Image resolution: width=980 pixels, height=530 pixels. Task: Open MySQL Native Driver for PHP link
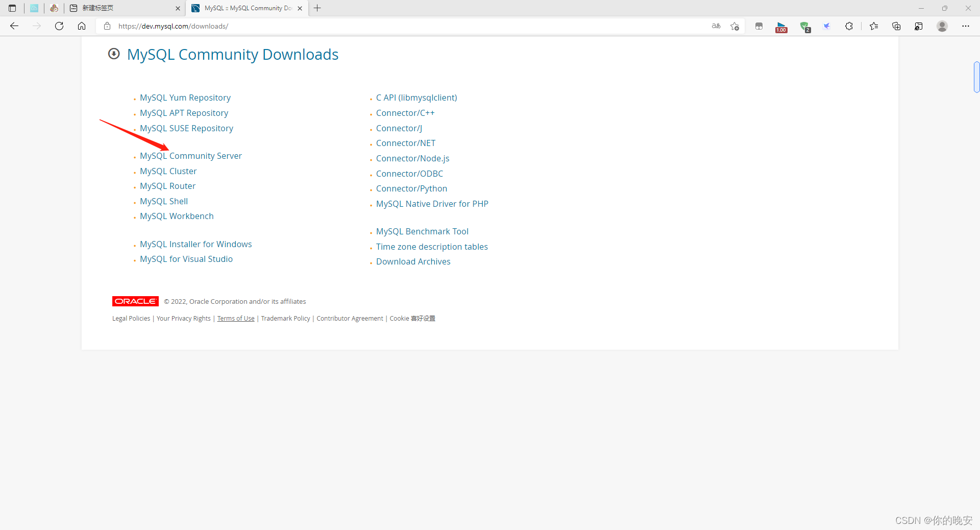pos(432,204)
